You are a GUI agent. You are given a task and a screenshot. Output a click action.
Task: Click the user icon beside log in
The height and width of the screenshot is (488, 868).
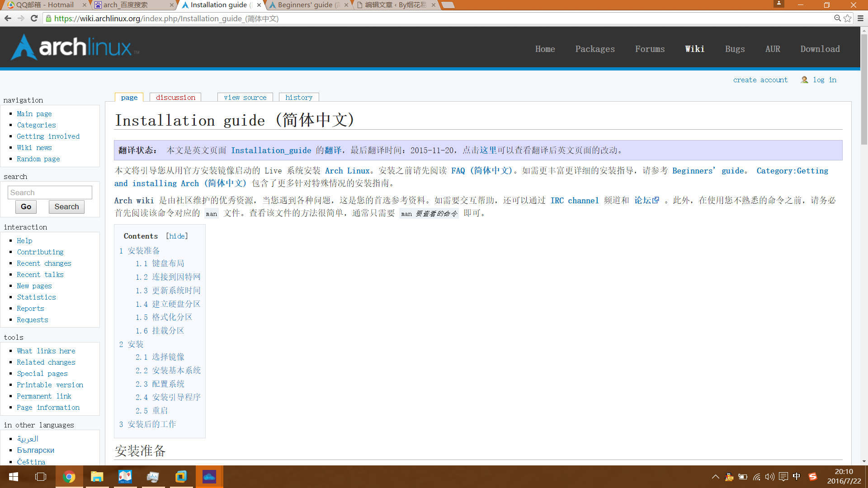click(804, 80)
